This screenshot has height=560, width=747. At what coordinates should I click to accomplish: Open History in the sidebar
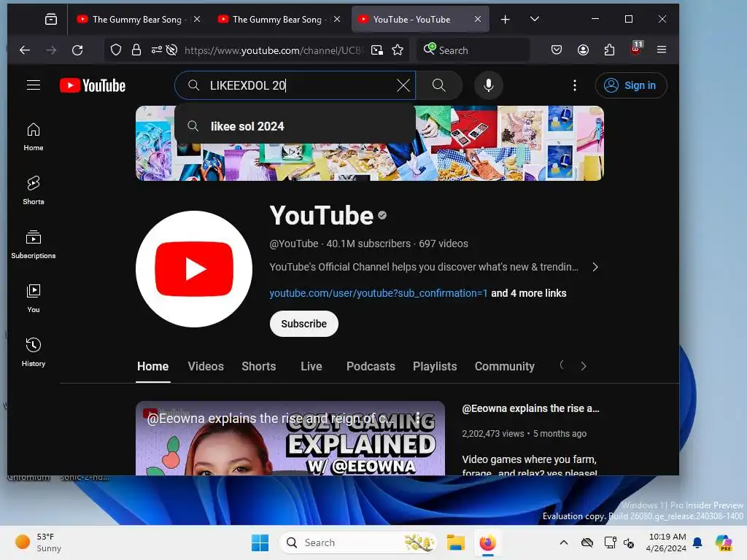point(34,352)
